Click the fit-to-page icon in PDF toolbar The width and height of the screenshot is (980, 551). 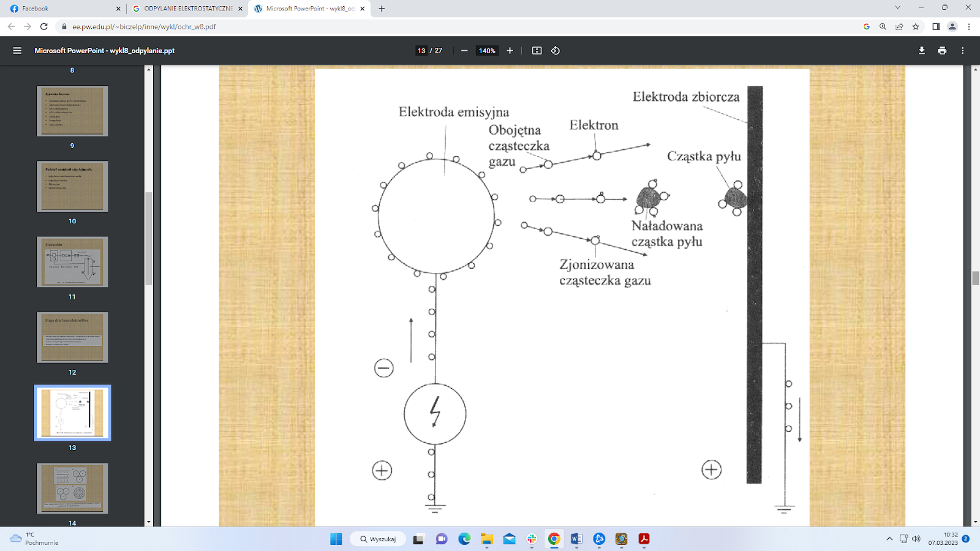click(537, 51)
